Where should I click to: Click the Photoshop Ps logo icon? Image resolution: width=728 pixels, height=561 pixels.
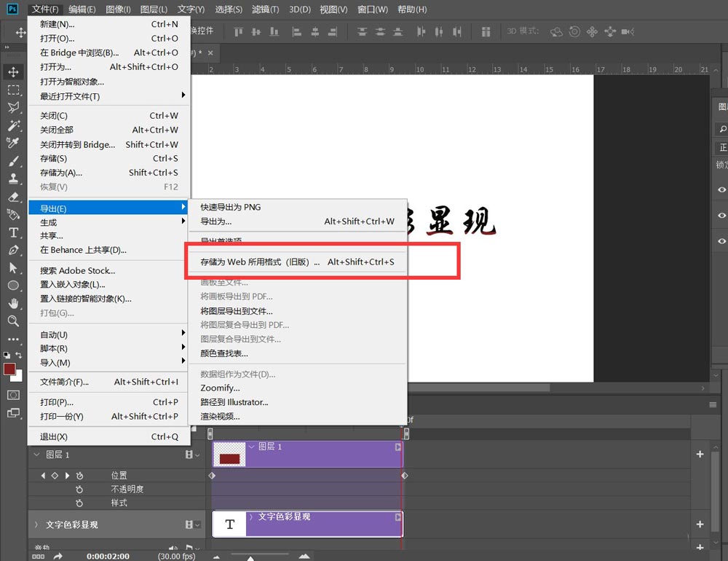point(12,8)
